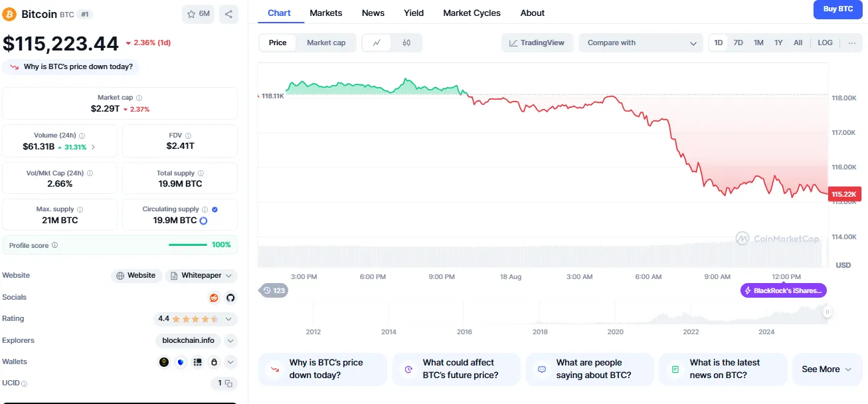Go to the Market Cycles tab
The image size is (868, 404).
472,13
